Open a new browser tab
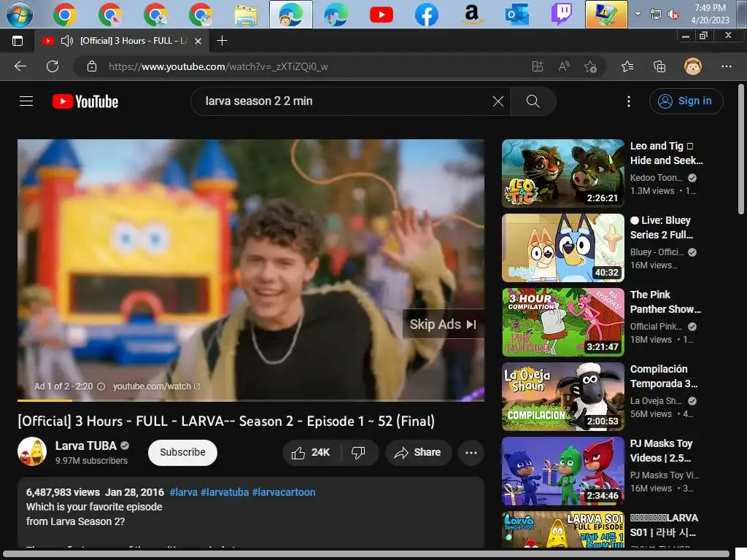 (222, 41)
